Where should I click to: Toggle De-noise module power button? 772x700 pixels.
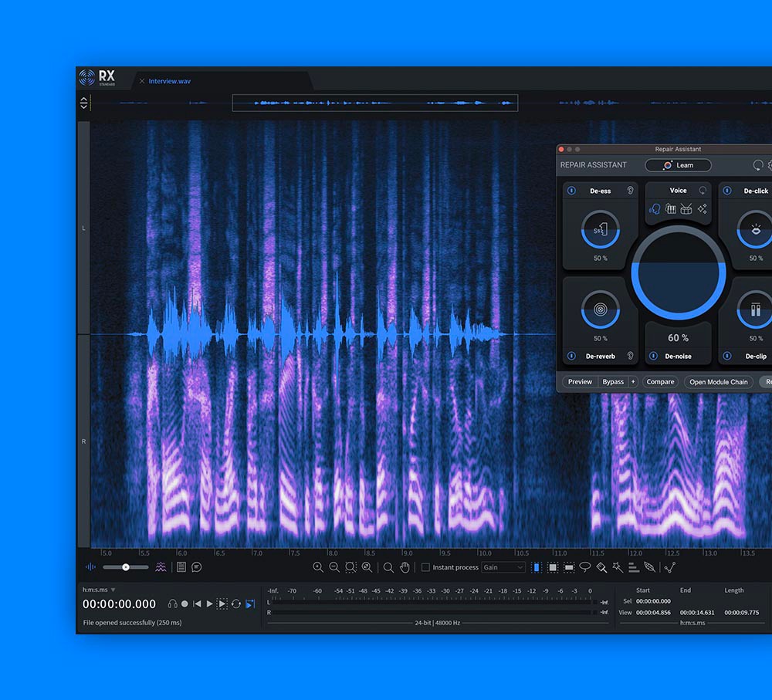point(653,356)
